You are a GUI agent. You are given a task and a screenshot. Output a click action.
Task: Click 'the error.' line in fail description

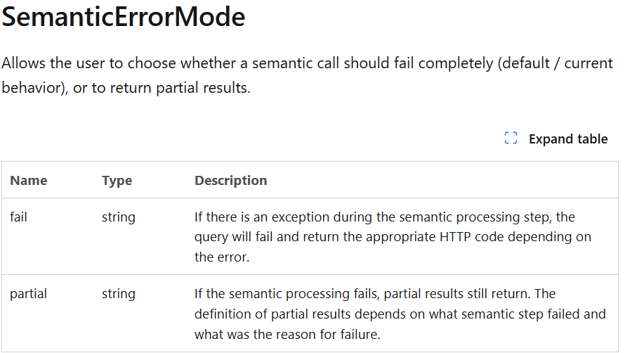(x=222, y=257)
